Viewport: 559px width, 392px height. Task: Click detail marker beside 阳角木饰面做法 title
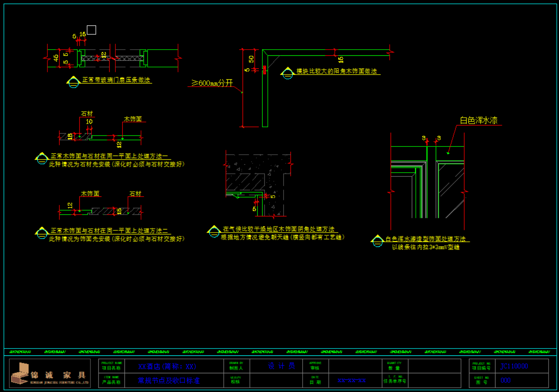pos(287,72)
